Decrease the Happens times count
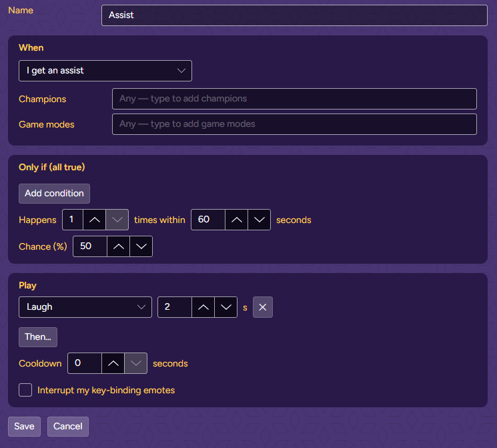 (117, 220)
